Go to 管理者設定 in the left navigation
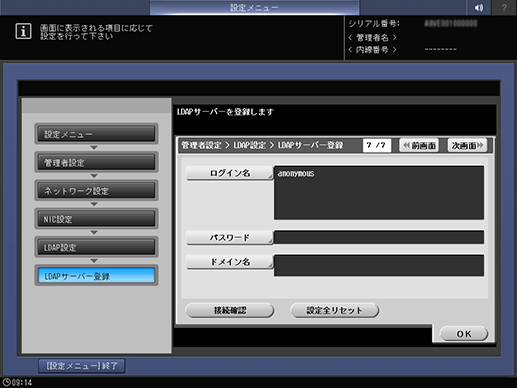The height and width of the screenshot is (388, 517). 96,162
